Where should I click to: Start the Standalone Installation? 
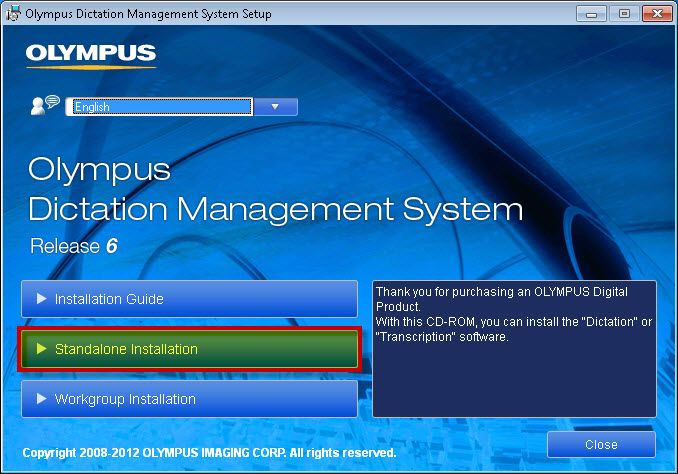[x=189, y=349]
